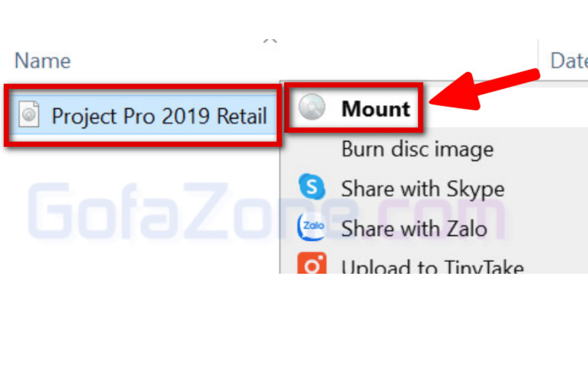Select Share with Zalo option
Screen dimensions: 588x392
[x=414, y=229]
